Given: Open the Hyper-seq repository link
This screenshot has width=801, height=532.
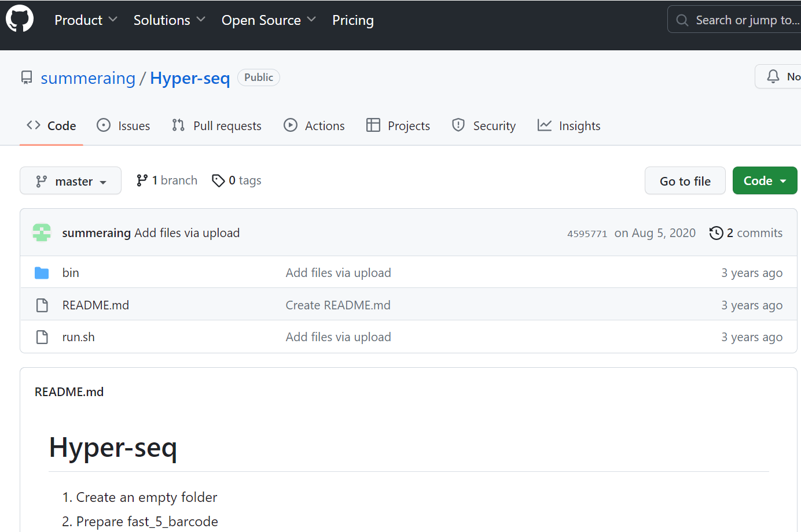Looking at the screenshot, I should tap(190, 78).
